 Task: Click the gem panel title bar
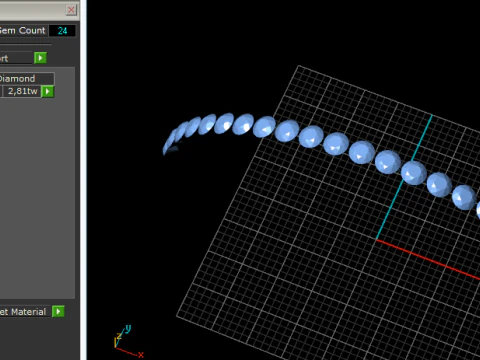pyautogui.click(x=32, y=10)
